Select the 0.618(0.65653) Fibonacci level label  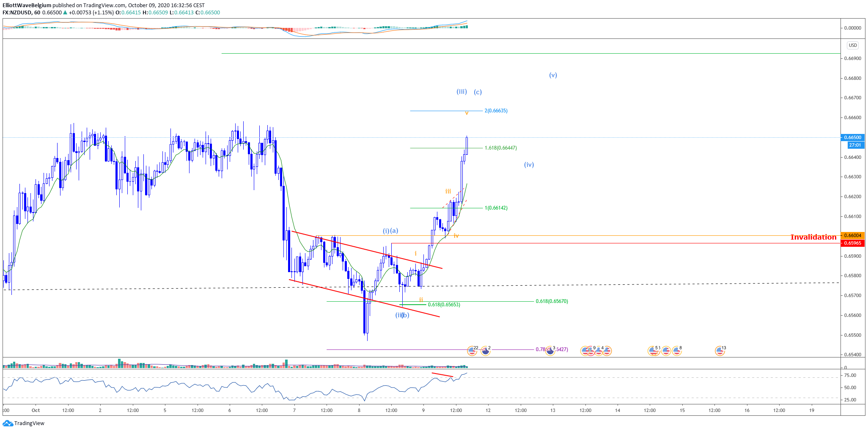[444, 305]
